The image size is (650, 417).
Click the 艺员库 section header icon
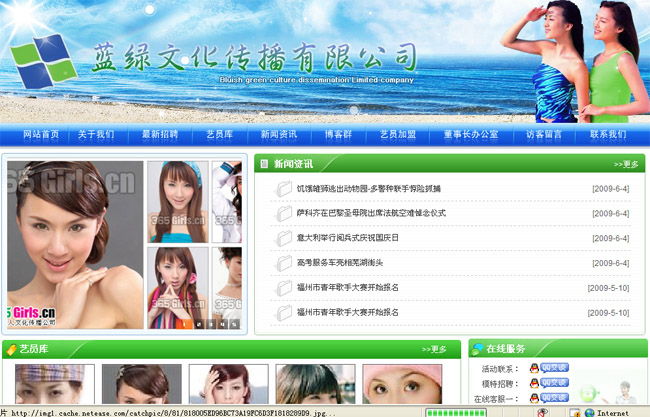11,349
